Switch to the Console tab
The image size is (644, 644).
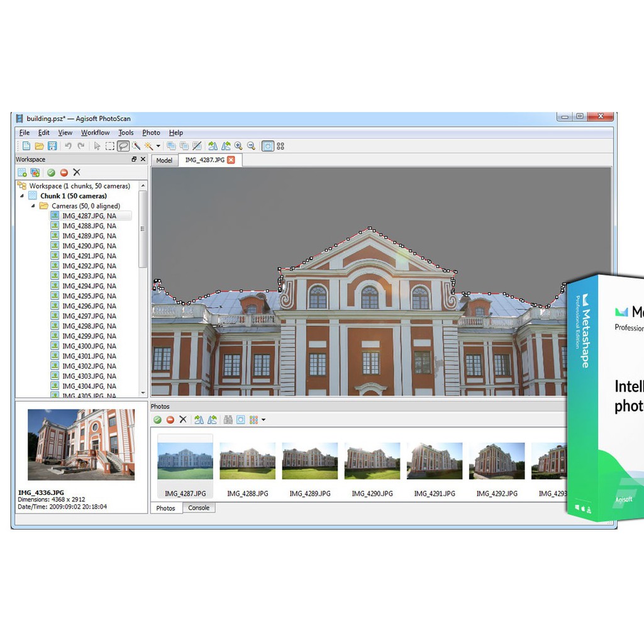(x=199, y=508)
